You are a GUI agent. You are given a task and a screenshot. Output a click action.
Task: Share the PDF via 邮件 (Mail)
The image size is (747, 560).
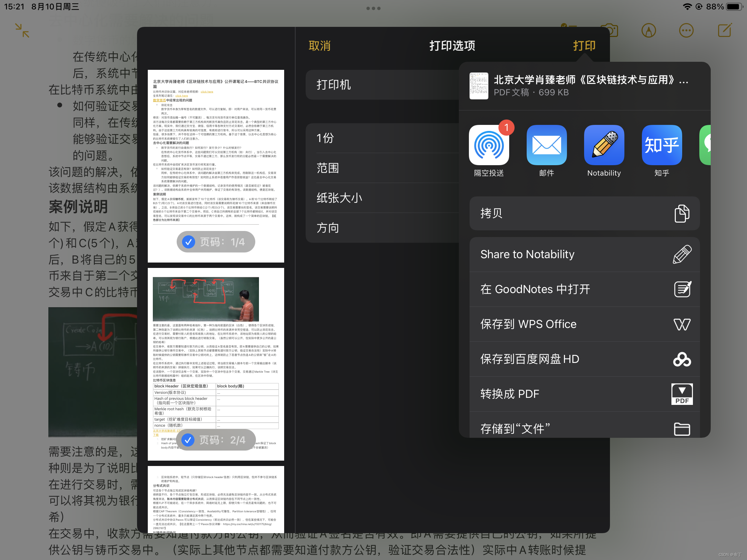[546, 145]
